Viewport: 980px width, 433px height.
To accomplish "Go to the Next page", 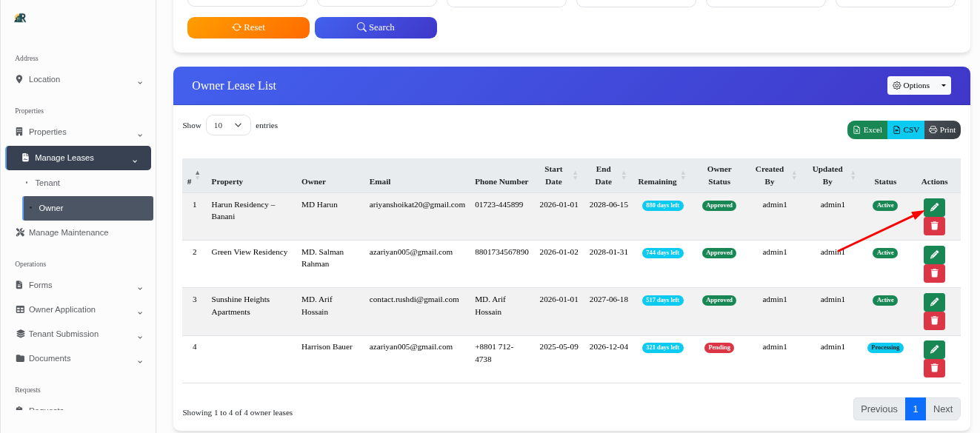I will click(x=942, y=409).
